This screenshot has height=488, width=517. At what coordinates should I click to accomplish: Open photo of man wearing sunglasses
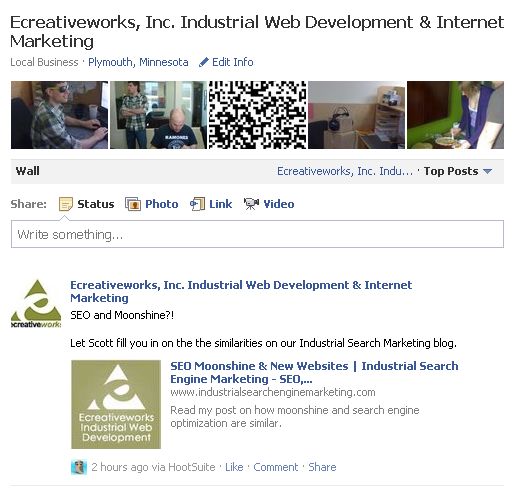(59, 115)
